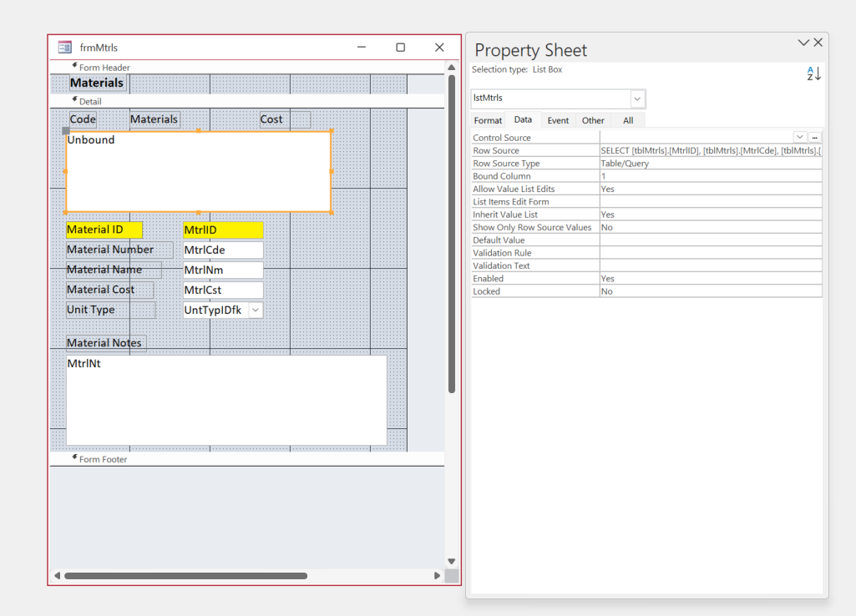Select the Detail section bar

(247, 102)
